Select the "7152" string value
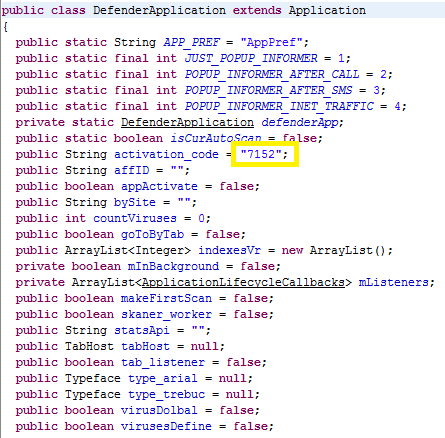Image resolution: width=445 pixels, height=438 pixels. [261, 155]
